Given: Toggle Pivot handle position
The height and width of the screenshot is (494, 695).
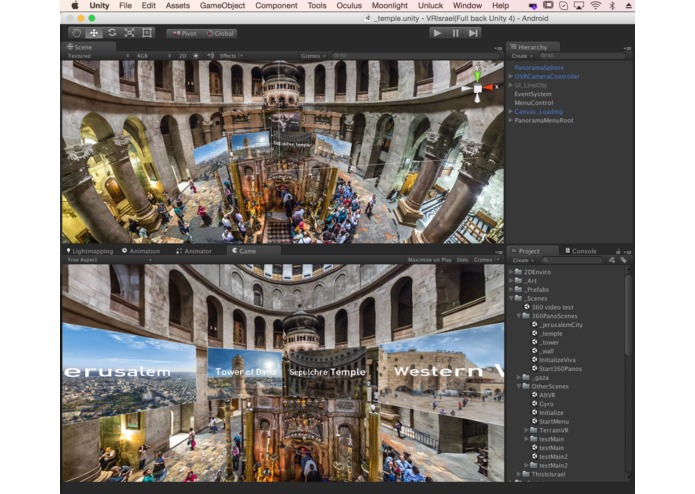Looking at the screenshot, I should [184, 34].
